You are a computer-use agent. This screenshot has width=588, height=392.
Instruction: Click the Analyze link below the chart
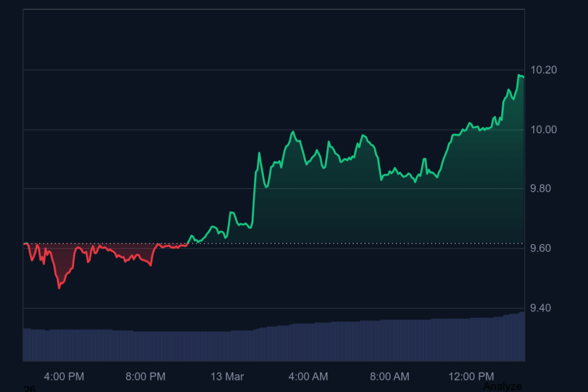click(x=502, y=386)
